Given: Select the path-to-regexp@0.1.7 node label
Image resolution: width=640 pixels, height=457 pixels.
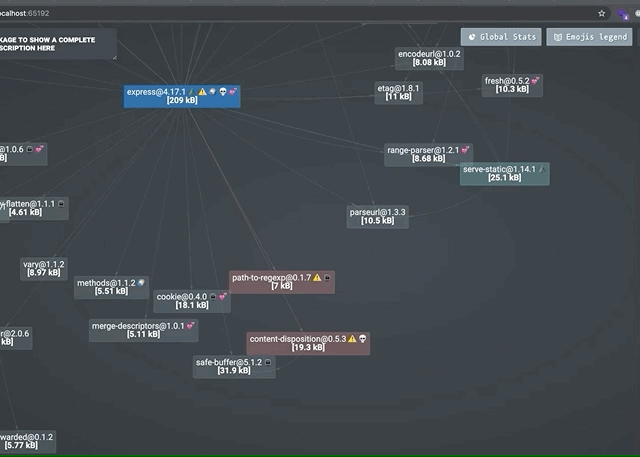Looking at the screenshot, I should click(271, 278).
